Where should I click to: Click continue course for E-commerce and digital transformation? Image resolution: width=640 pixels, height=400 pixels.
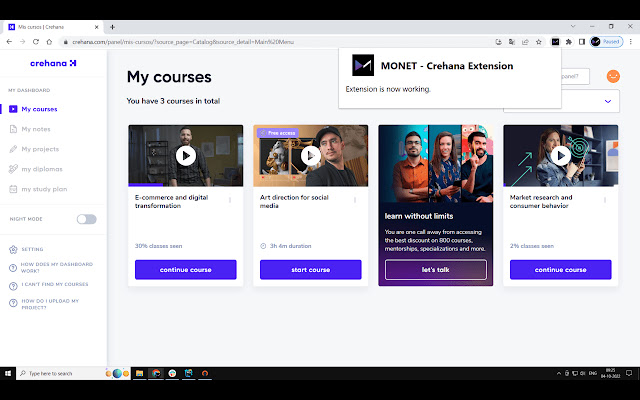click(186, 270)
